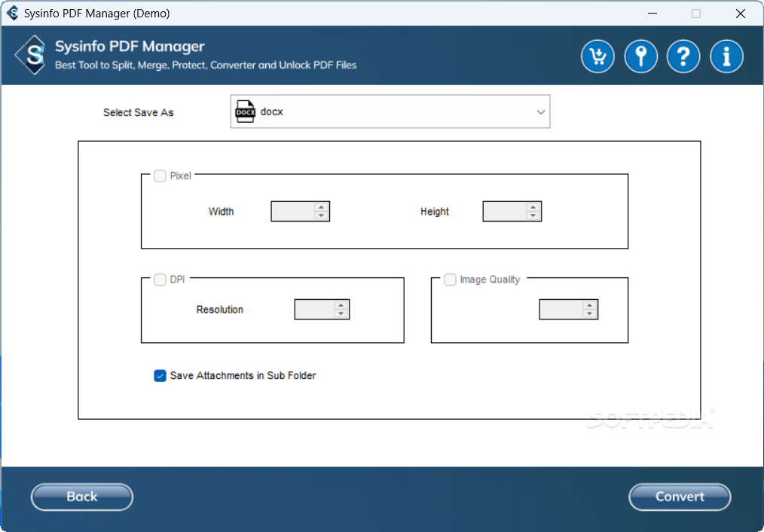
Task: Increase the Image Quality spinner value
Action: click(589, 305)
